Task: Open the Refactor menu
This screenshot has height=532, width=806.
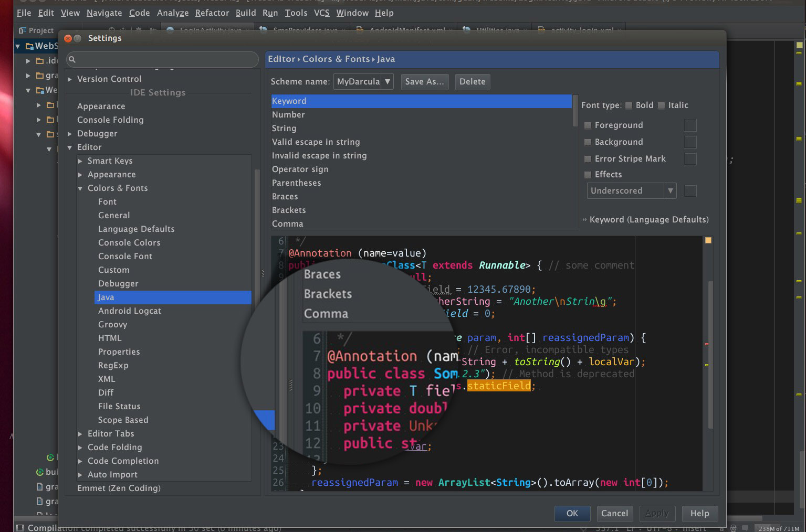Action: (x=212, y=13)
